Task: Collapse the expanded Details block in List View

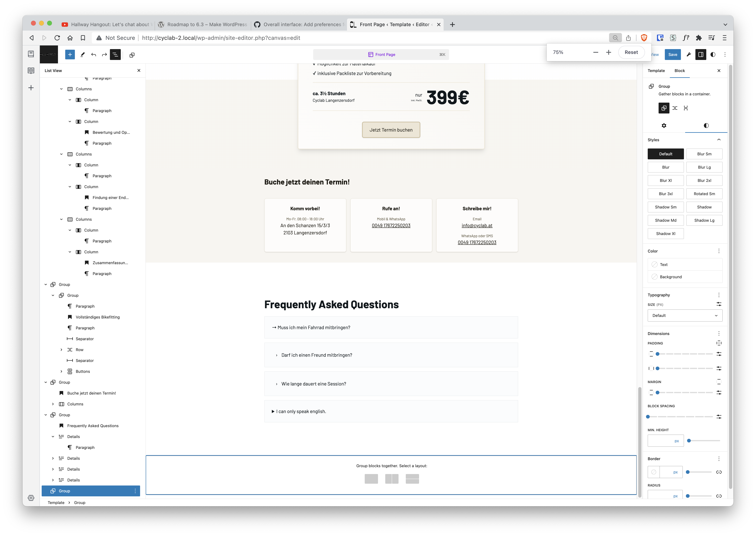Action: pos(53,436)
